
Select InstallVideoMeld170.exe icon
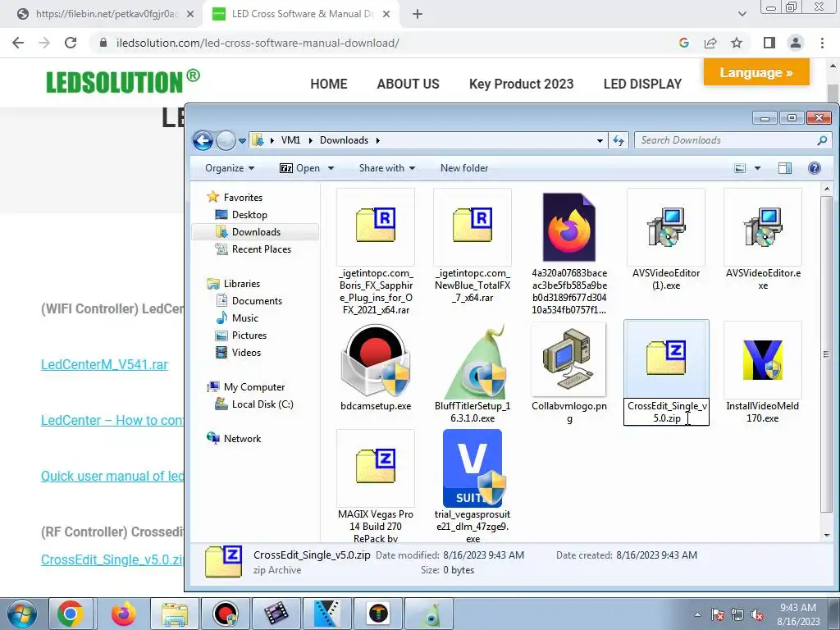(763, 359)
